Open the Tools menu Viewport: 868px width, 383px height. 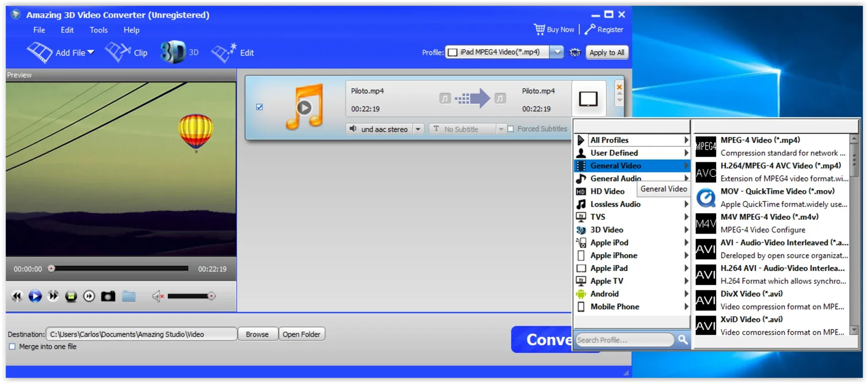(x=99, y=30)
